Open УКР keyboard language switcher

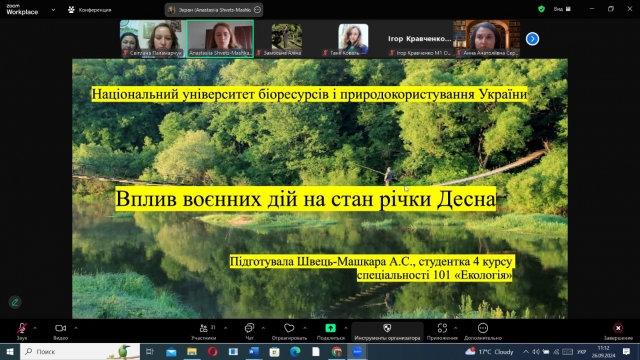pyautogui.click(x=581, y=351)
